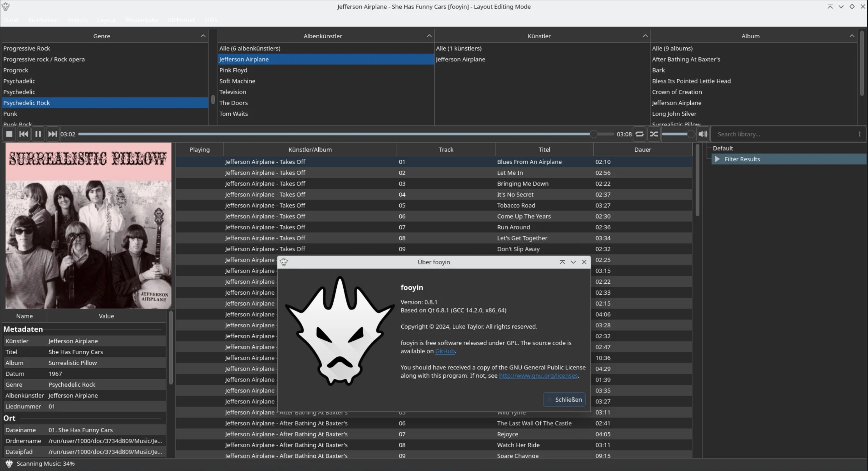
Task: Open the Wiedergabe menu
Action: click(142, 20)
